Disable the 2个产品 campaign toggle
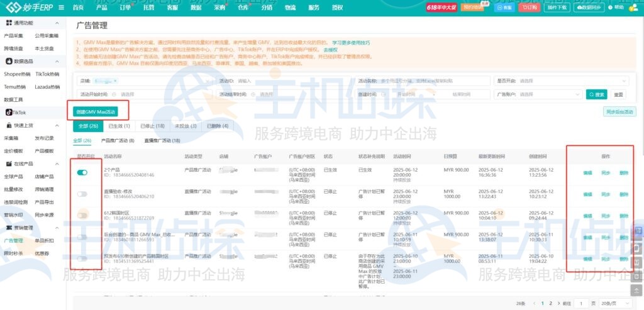The image size is (644, 310). [x=82, y=172]
